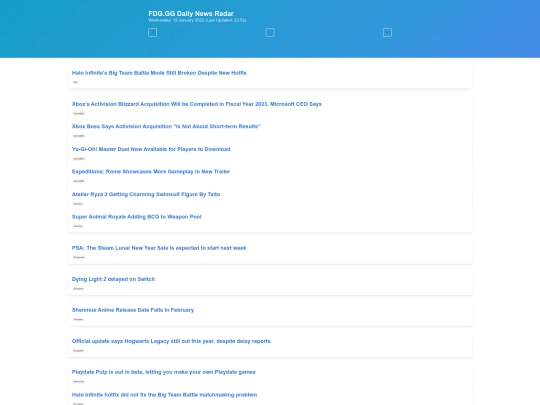The image size is (540, 405).
Task: Open Playdate Pulp is out in beta headline
Action: click(164, 372)
